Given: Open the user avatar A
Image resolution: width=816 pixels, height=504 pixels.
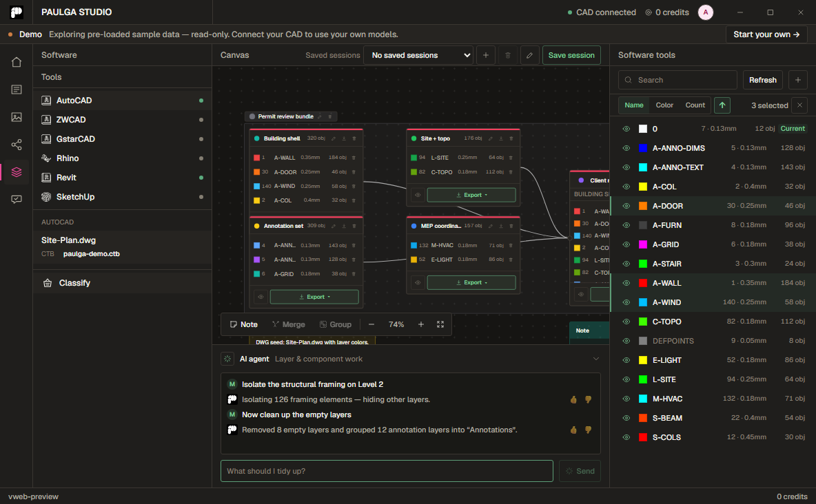Looking at the screenshot, I should coord(706,12).
